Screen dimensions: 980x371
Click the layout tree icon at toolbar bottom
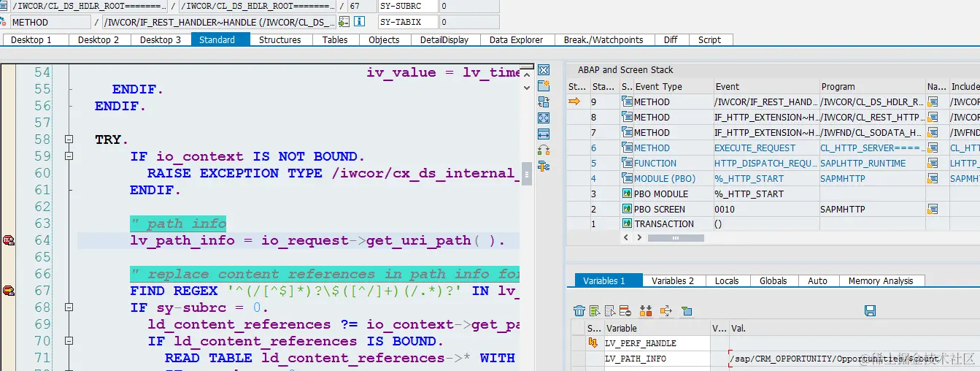pos(543,167)
